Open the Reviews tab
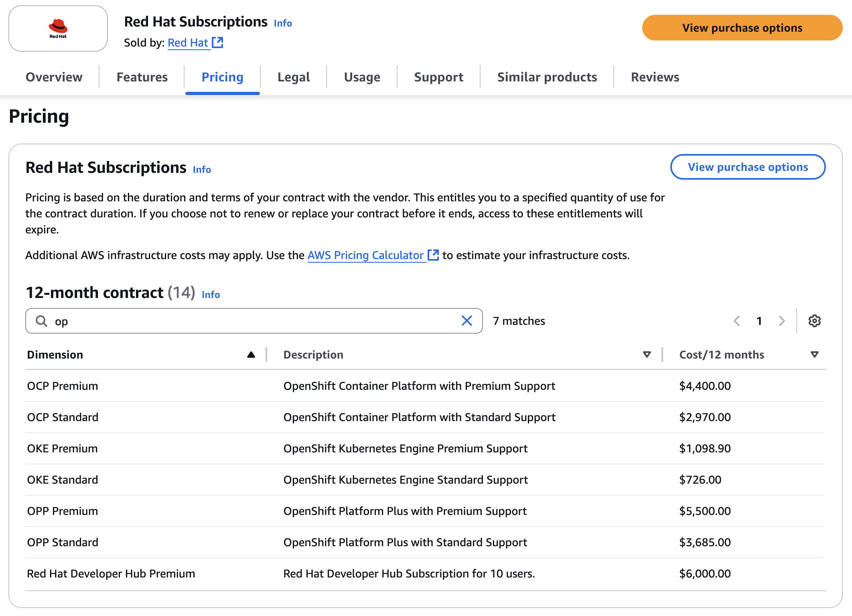852x616 pixels. [655, 77]
